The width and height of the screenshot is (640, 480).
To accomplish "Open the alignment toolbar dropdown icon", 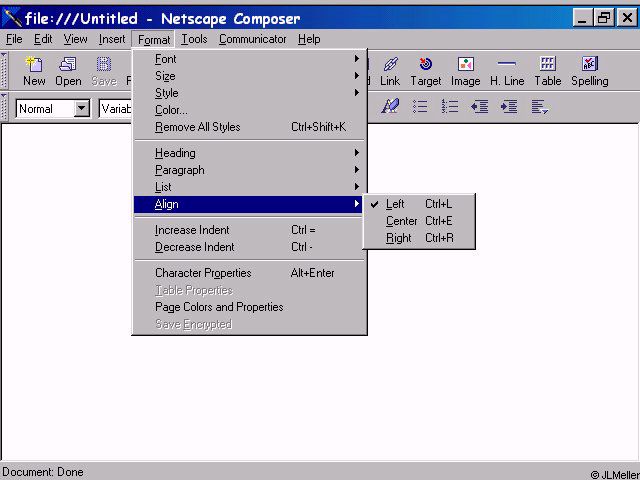I will coord(540,107).
